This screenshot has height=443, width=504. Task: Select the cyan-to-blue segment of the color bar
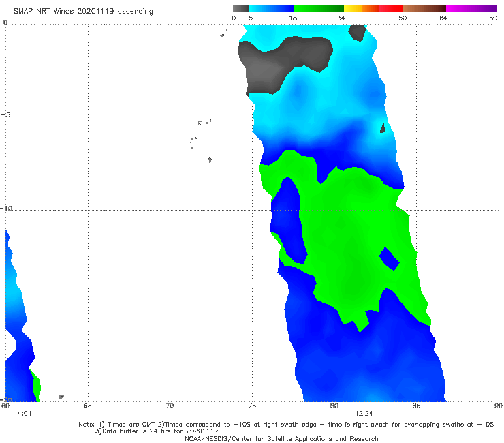[272, 8]
